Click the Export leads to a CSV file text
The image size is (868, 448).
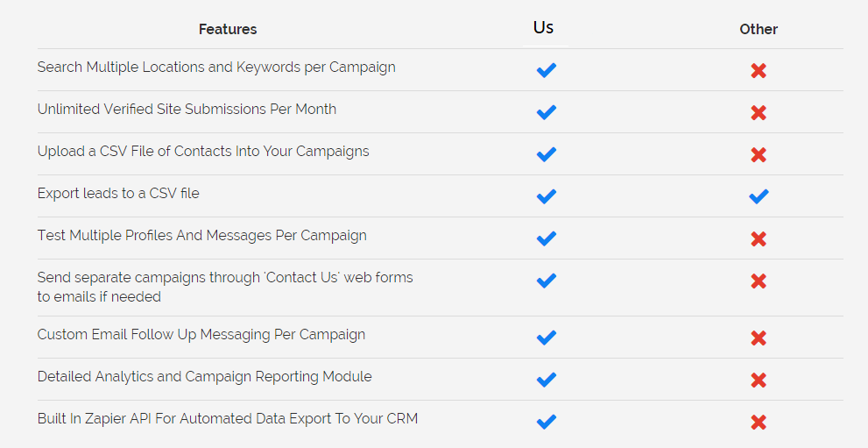pos(118,193)
